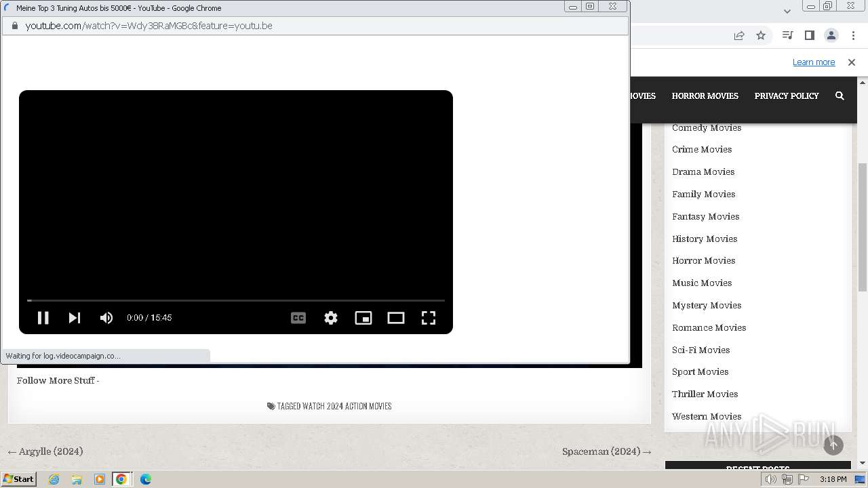868x488 pixels.
Task: Click the Watch 2024 Action Movies tag
Action: click(347, 406)
